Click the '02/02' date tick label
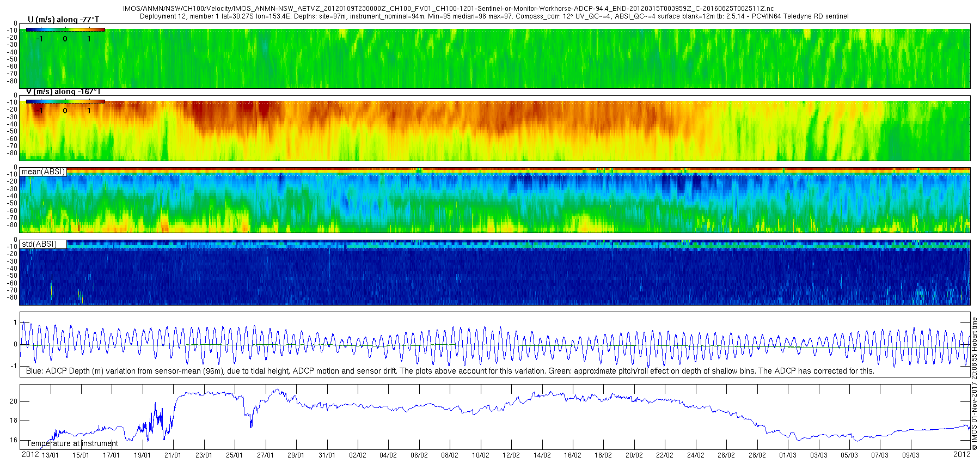Viewport: 980px width, 463px height. click(358, 455)
